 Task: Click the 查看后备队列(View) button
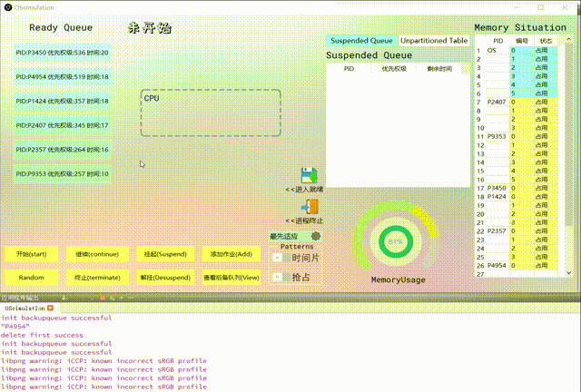[231, 278]
